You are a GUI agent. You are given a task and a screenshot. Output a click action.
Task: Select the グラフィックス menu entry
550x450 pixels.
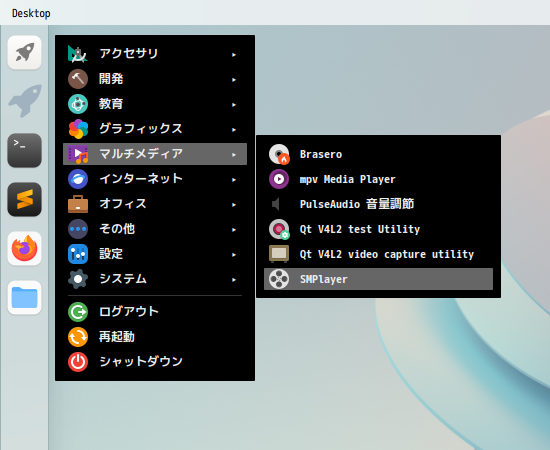(x=155, y=129)
